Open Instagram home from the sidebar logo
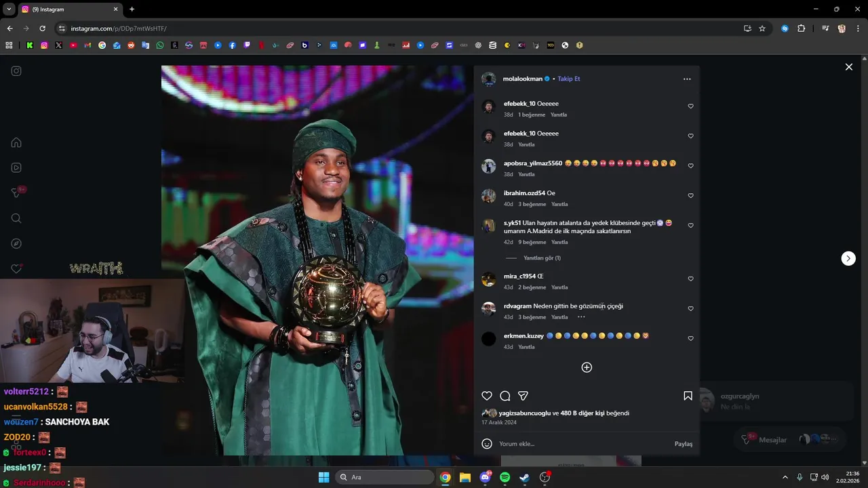 click(16, 70)
